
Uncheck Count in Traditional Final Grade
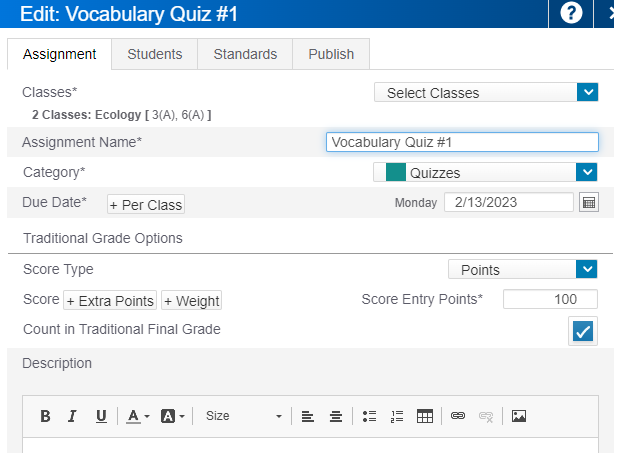pos(582,331)
